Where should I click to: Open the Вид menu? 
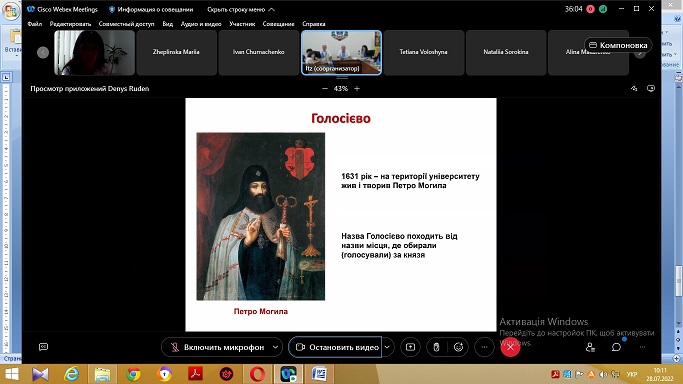[x=168, y=24]
